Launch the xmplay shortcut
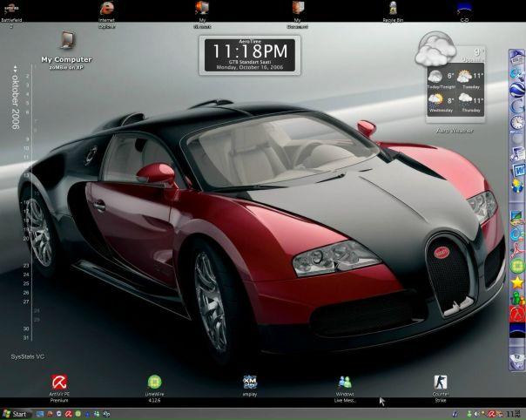This screenshot has height=420, width=526. click(250, 382)
